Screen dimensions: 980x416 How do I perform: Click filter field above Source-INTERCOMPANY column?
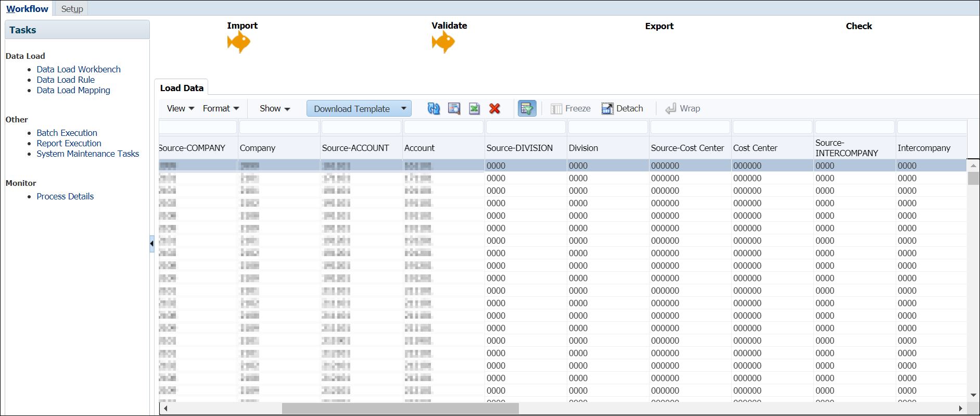pos(855,127)
